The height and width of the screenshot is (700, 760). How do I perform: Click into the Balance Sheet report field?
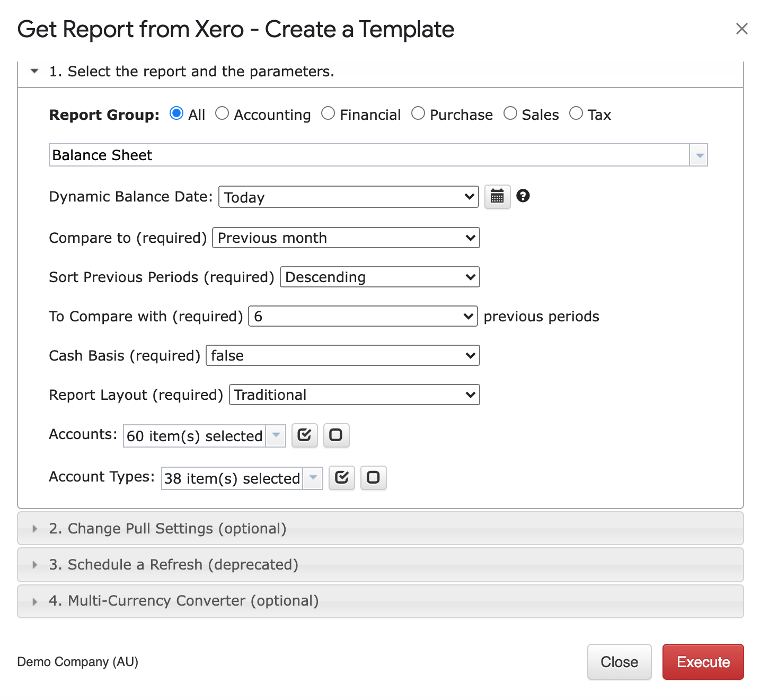click(x=369, y=155)
